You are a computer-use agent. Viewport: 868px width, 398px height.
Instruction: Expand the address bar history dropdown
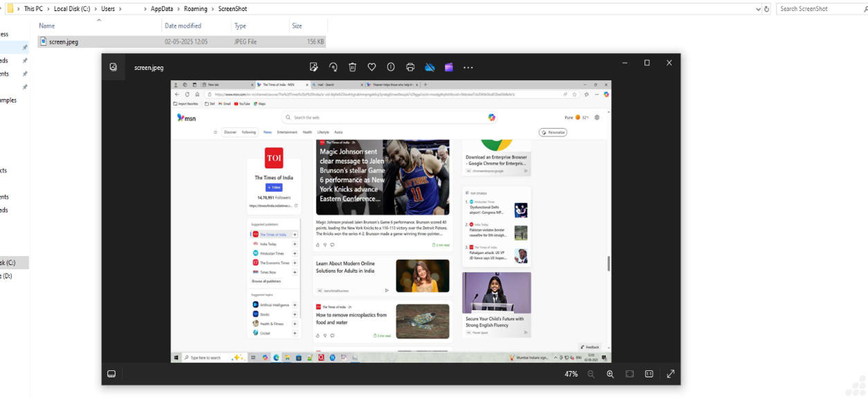tap(759, 9)
